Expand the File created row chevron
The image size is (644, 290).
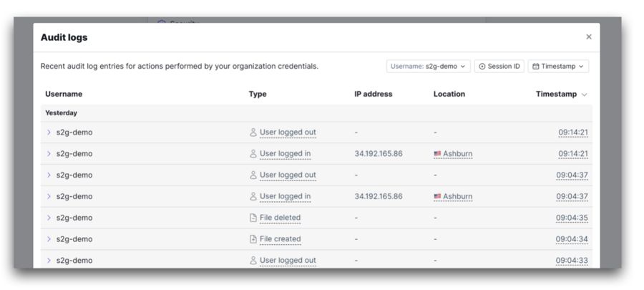click(x=49, y=239)
